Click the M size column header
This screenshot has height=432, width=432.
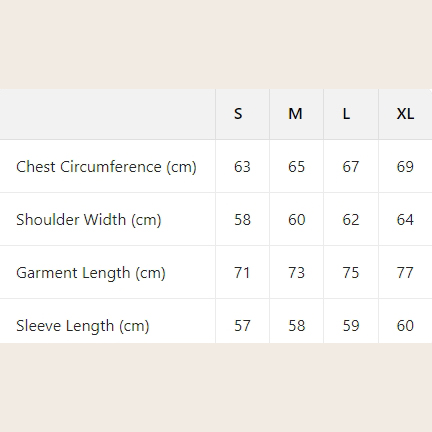[x=295, y=114]
